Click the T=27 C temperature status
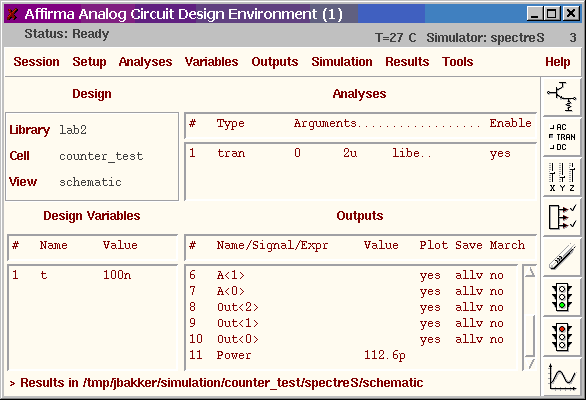 point(395,38)
